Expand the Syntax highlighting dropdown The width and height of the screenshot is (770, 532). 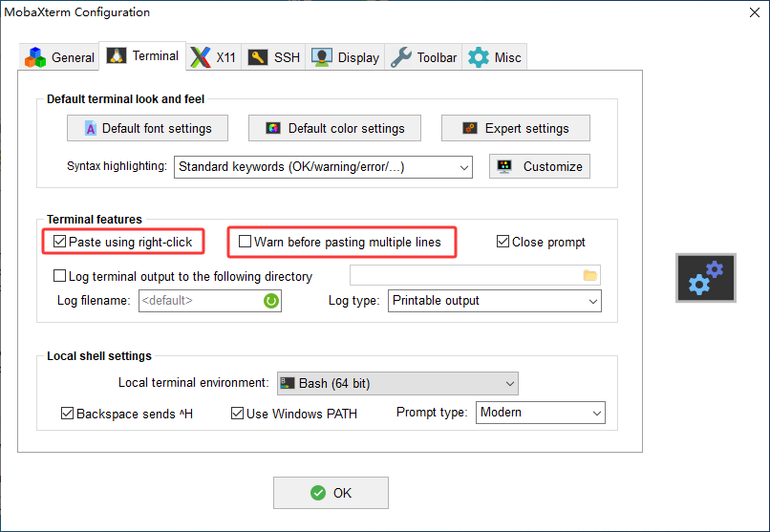point(323,167)
